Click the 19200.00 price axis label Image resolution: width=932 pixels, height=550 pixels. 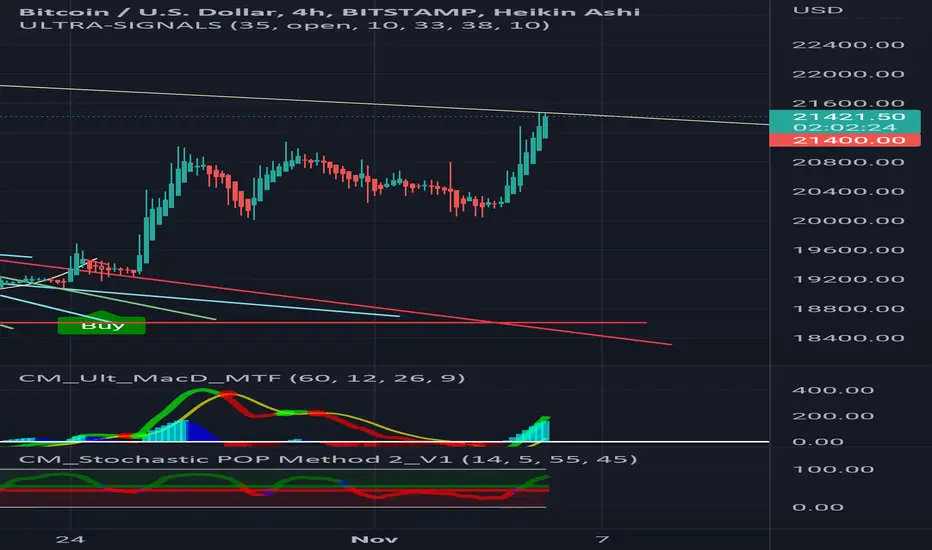click(x=849, y=279)
